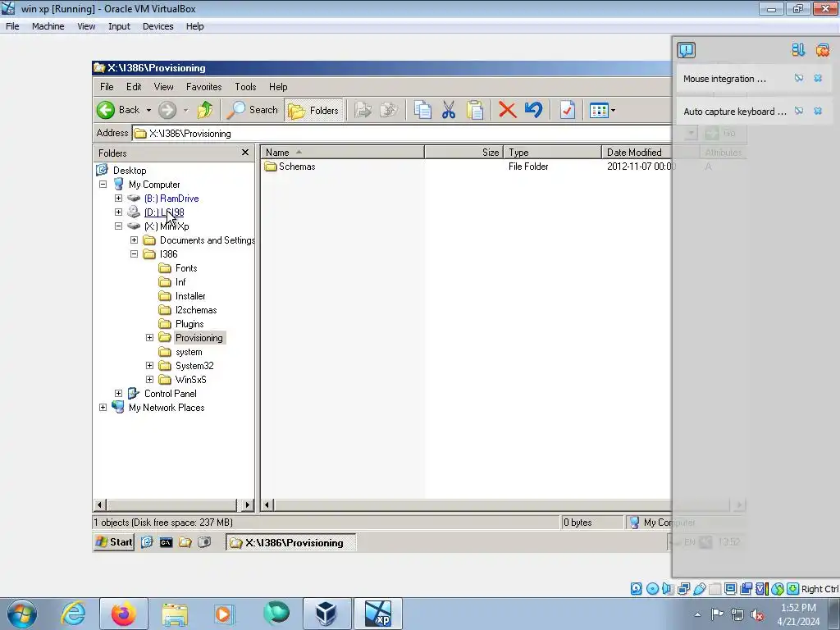Click the green Back arrow icon
The height and width of the screenshot is (630, 840).
tap(106, 110)
